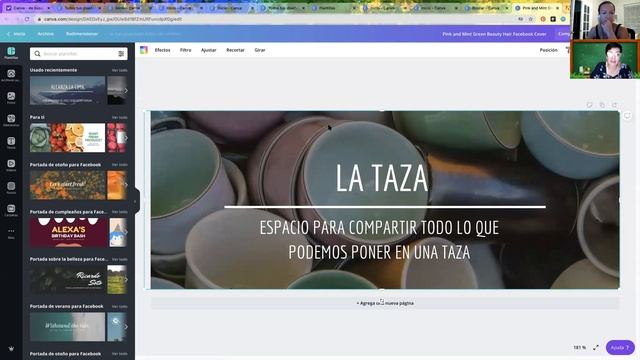Open the Más three-dots sidebar icon
This screenshot has height=360, width=640.
[x=11, y=233]
